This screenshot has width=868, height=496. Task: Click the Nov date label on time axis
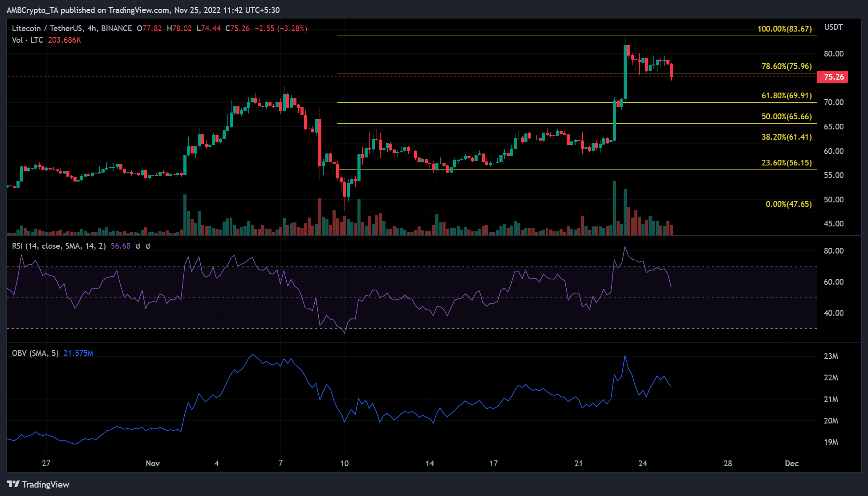(153, 464)
